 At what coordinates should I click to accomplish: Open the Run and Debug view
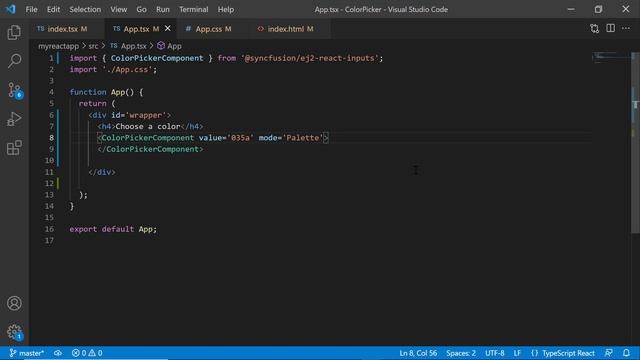tap(14, 119)
